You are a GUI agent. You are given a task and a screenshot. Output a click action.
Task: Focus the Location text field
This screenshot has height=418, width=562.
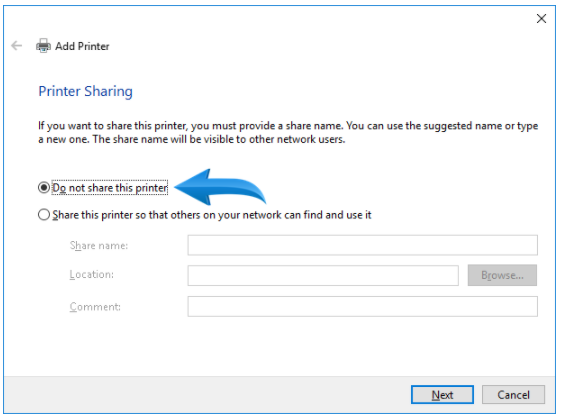(323, 276)
